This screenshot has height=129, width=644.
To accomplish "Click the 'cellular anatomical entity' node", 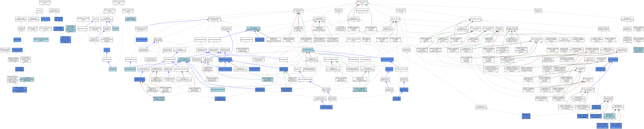I will coord(110,11).
